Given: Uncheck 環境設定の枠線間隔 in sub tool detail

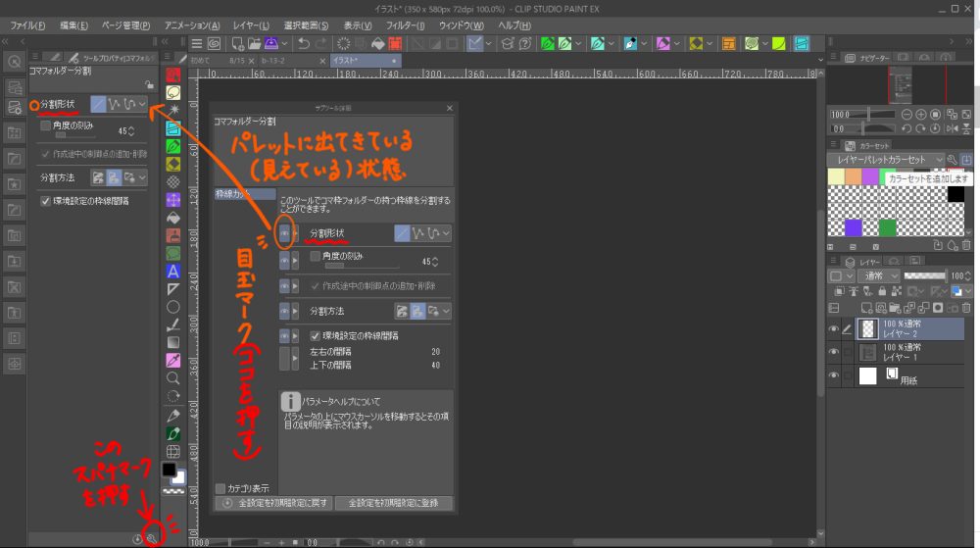Looking at the screenshot, I should pos(315,335).
